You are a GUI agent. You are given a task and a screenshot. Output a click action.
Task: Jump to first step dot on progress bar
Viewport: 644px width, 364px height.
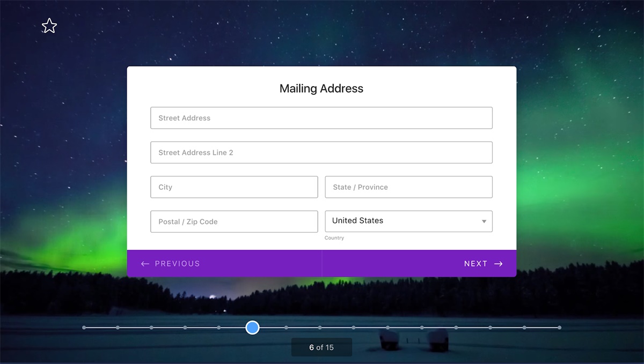point(84,328)
